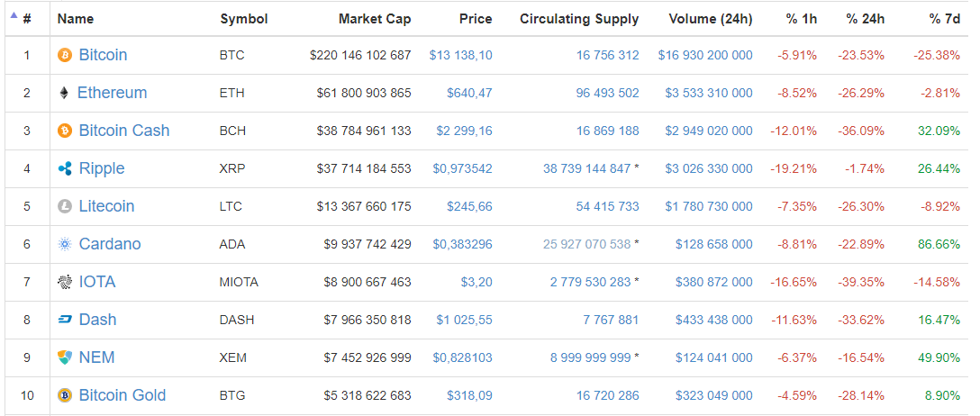
Task: Sort by Market Cap column header
Action: pyautogui.click(x=375, y=18)
